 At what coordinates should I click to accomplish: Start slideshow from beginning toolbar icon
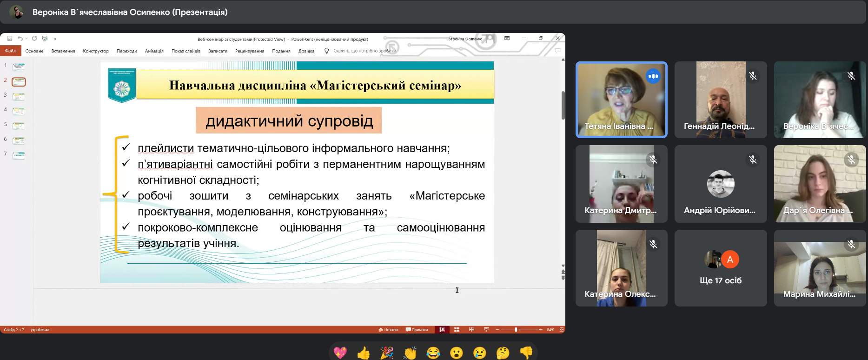coord(45,39)
